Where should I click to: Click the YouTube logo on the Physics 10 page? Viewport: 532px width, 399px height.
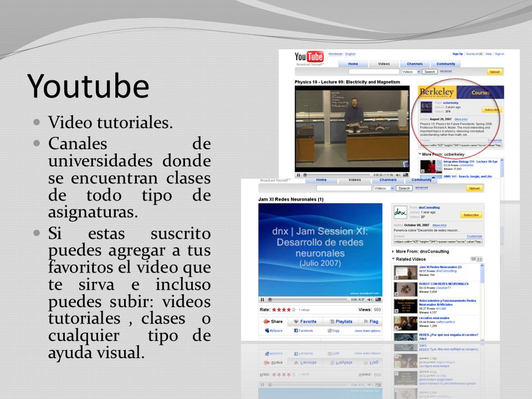click(x=309, y=57)
